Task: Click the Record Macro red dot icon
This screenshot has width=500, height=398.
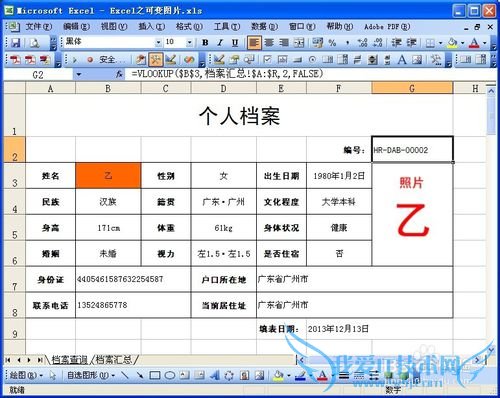Action: pyautogui.click(x=90, y=60)
